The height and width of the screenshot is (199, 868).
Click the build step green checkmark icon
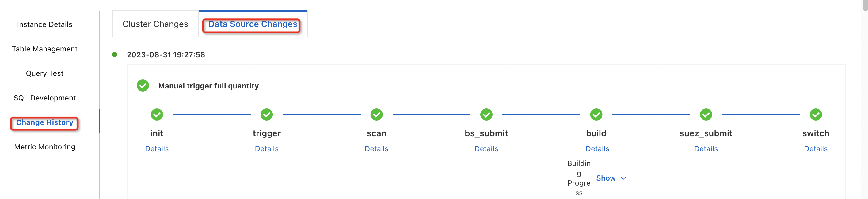pyautogui.click(x=596, y=115)
